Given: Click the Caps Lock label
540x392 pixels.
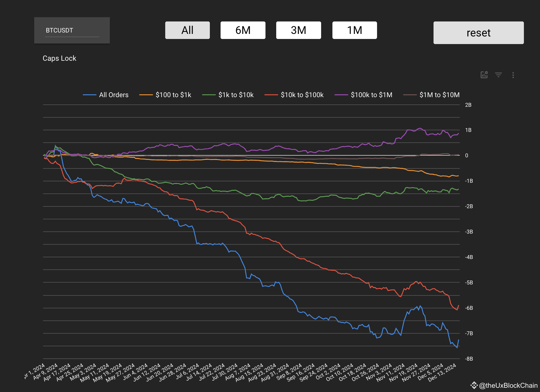Looking at the screenshot, I should pyautogui.click(x=59, y=58).
